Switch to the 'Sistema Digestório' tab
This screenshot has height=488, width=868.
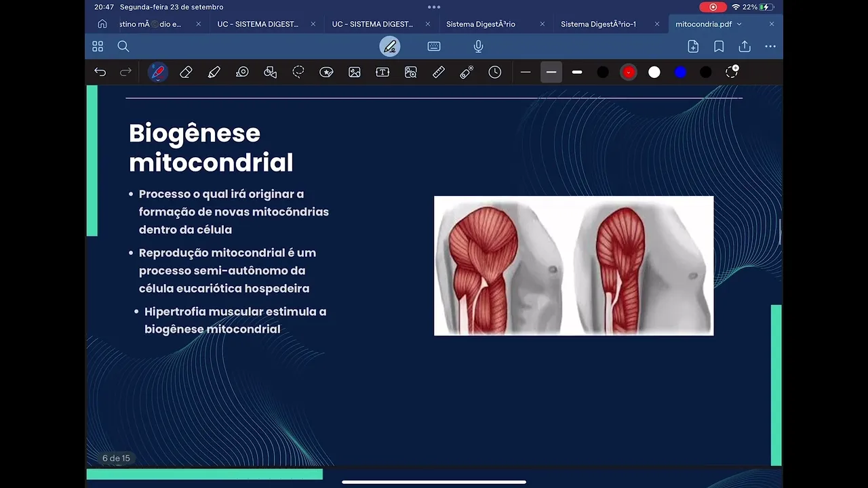click(x=481, y=24)
